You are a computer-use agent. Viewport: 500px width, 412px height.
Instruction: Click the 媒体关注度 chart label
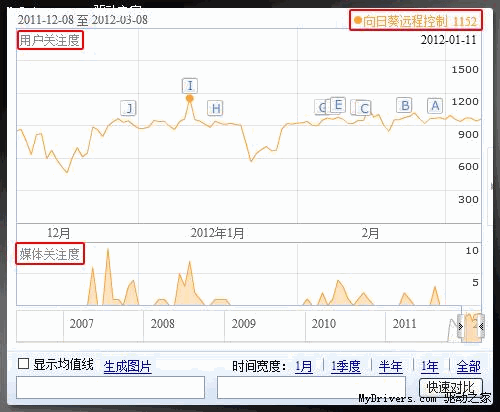tap(50, 254)
